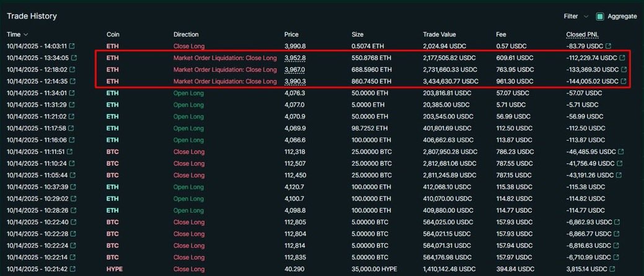Viewport: 644px width, 276px height.
Task: Expand the Filter dropdown
Action: [x=574, y=17]
